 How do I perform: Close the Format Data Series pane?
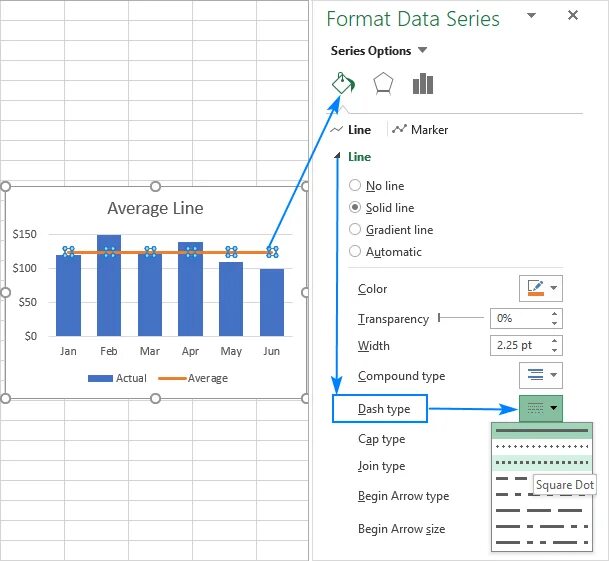[573, 15]
